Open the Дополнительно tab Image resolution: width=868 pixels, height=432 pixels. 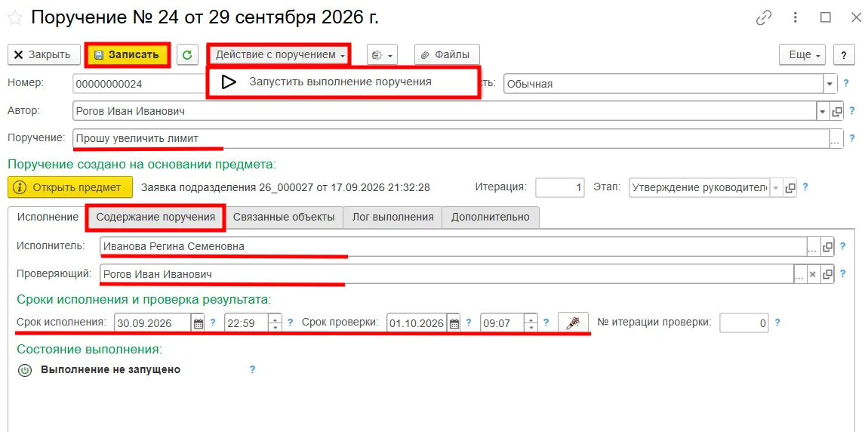[491, 217]
